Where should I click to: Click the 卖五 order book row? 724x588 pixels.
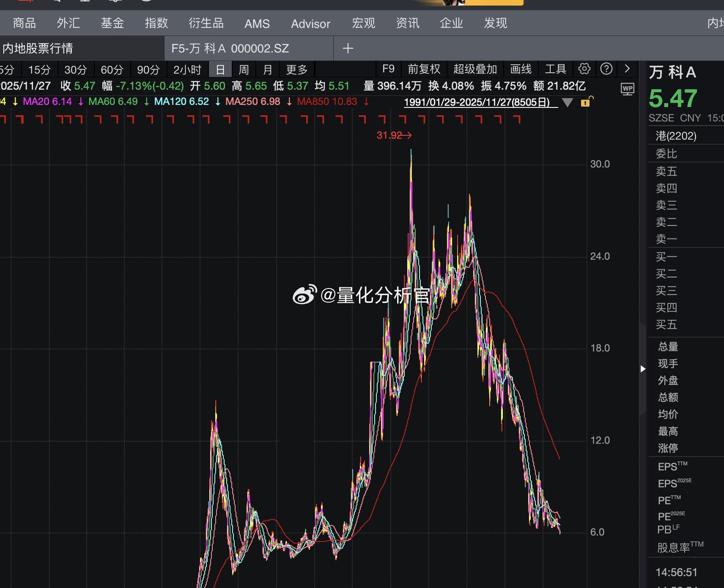point(686,171)
